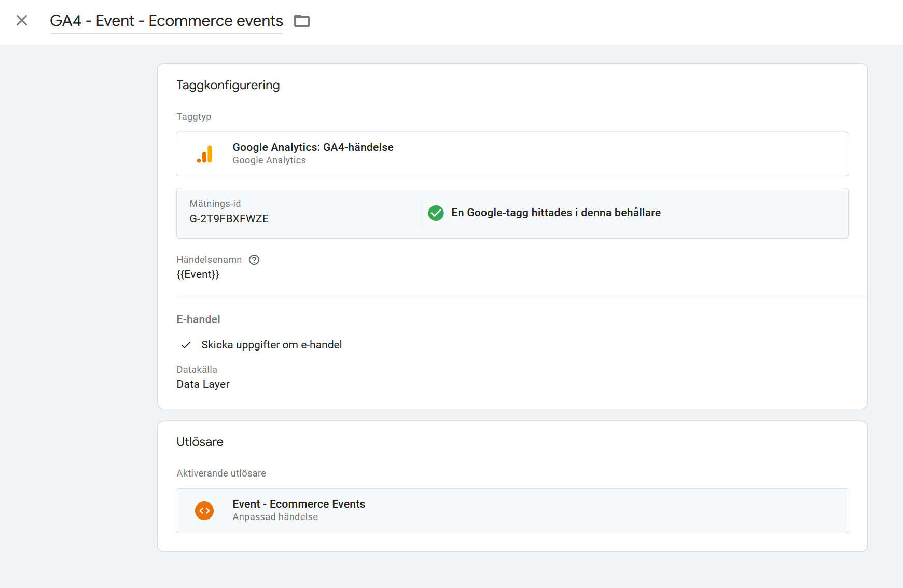The width and height of the screenshot is (903, 588).
Task: Click the Anpassad händelse trigger type text
Action: pos(275,517)
